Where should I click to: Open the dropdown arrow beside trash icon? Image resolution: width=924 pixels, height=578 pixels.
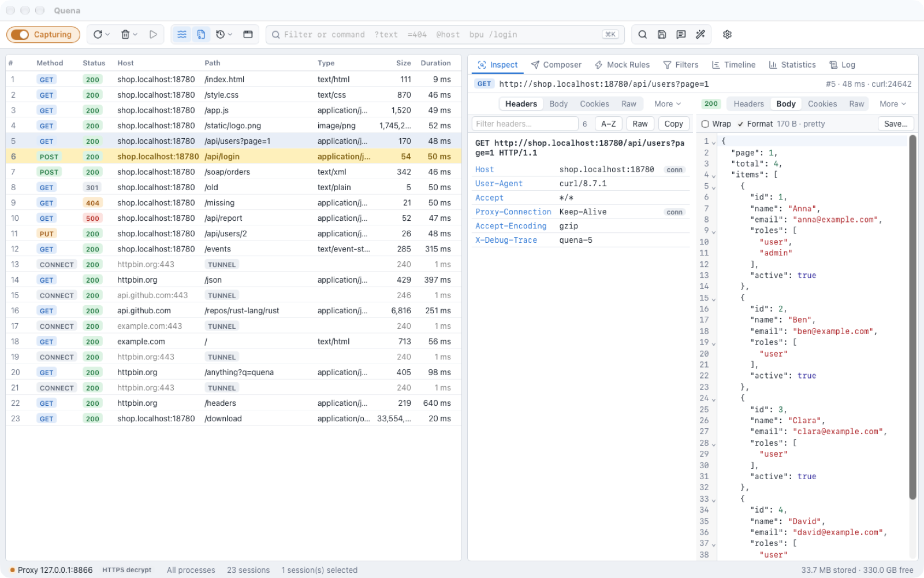pyautogui.click(x=135, y=35)
